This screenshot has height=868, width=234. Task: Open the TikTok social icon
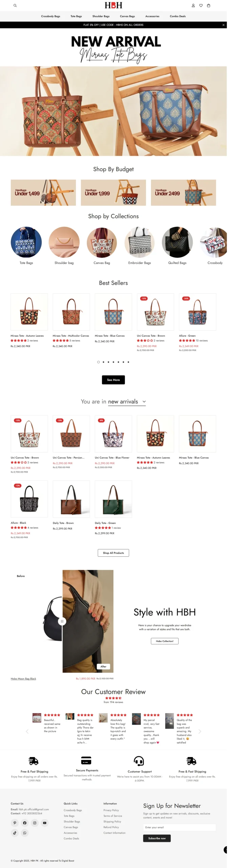(15, 833)
